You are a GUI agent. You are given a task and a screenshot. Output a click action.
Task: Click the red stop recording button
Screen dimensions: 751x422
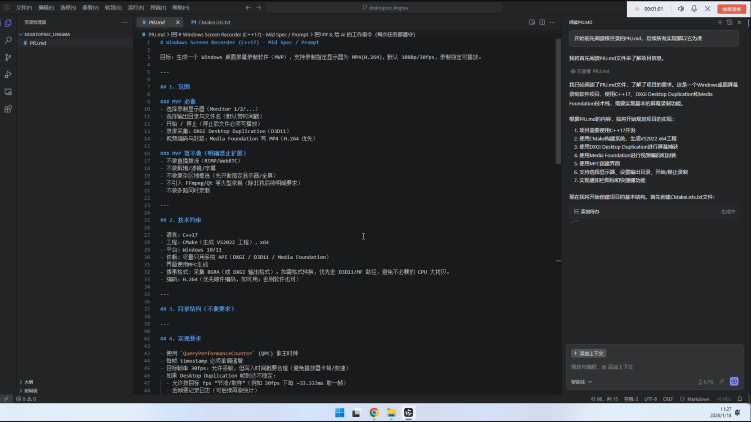(732, 9)
